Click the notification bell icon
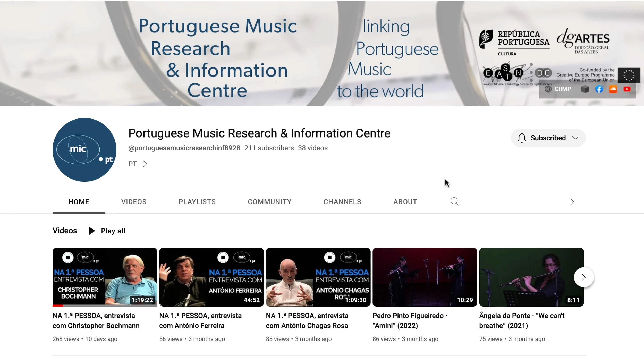The width and height of the screenshot is (644, 356). pos(522,138)
